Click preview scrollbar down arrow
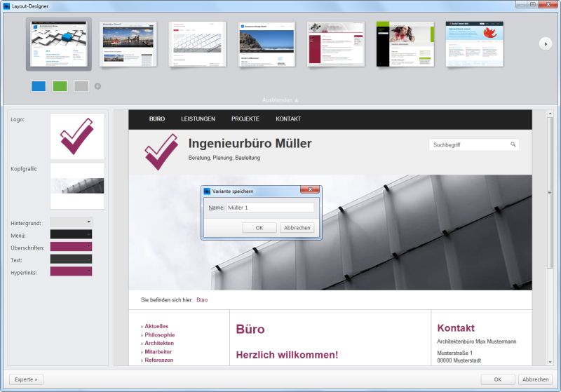 (x=550, y=362)
